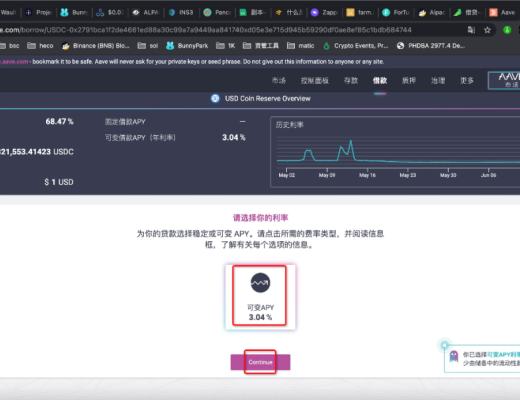Click the 21,553.41423 USDC value
Screen dimensions: 520x400
(x=37, y=152)
